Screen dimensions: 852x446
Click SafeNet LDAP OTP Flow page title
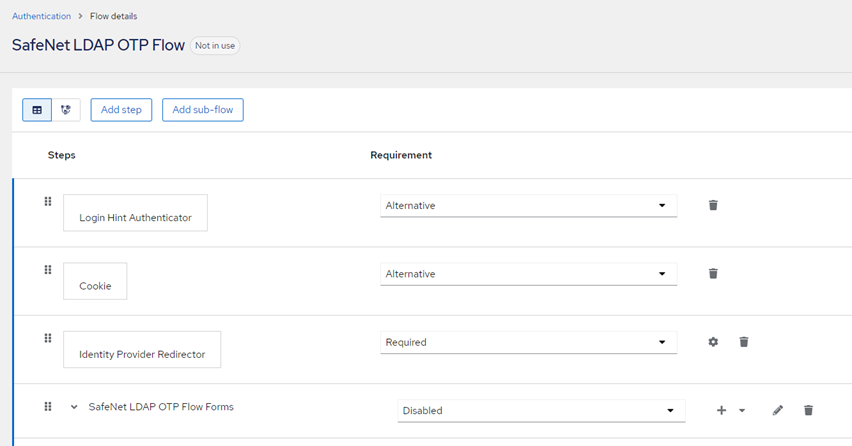(x=98, y=45)
